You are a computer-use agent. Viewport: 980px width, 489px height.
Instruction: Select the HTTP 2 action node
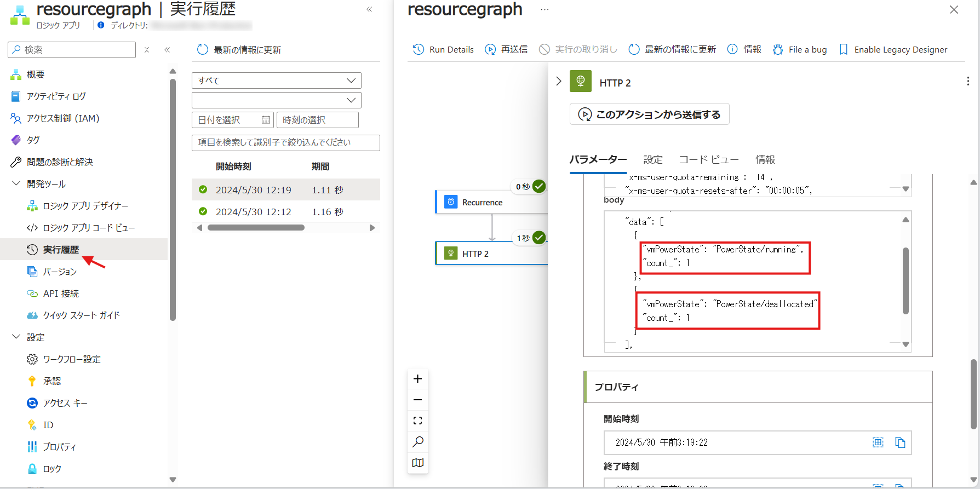click(x=491, y=254)
